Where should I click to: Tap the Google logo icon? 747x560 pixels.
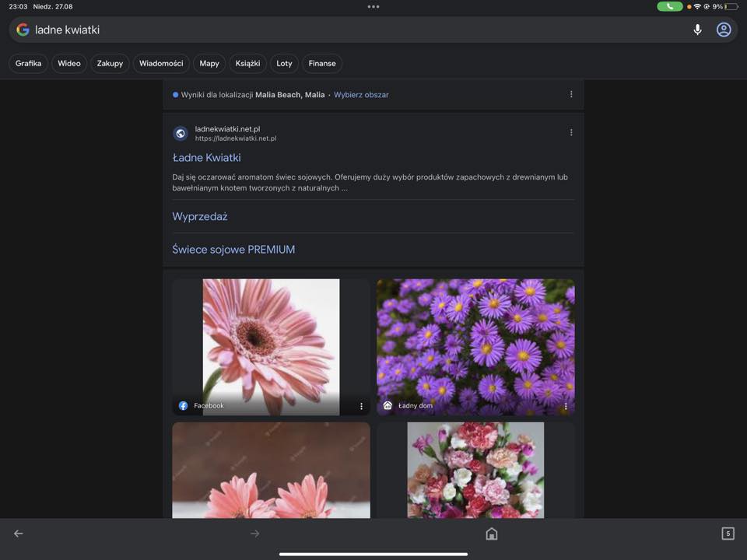click(x=23, y=30)
